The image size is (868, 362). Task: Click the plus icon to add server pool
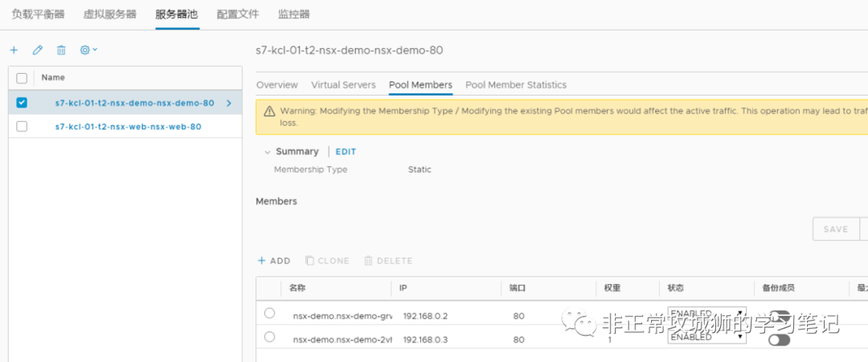tap(14, 50)
